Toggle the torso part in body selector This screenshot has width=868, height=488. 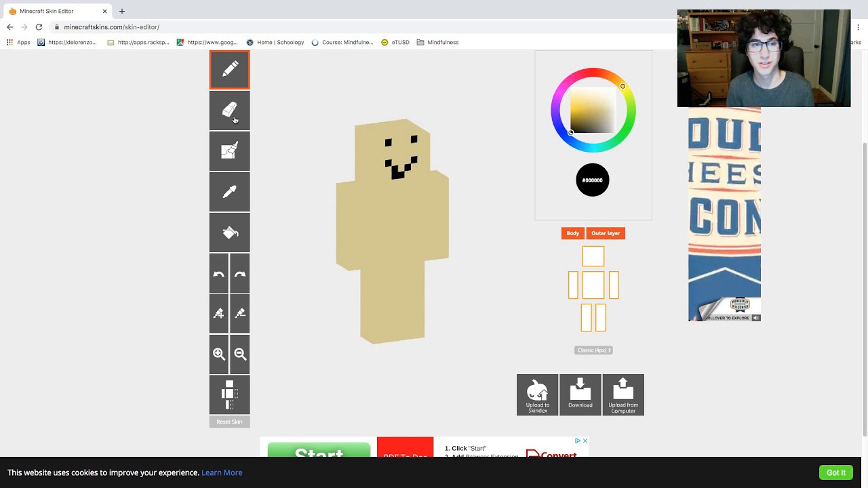(x=593, y=285)
